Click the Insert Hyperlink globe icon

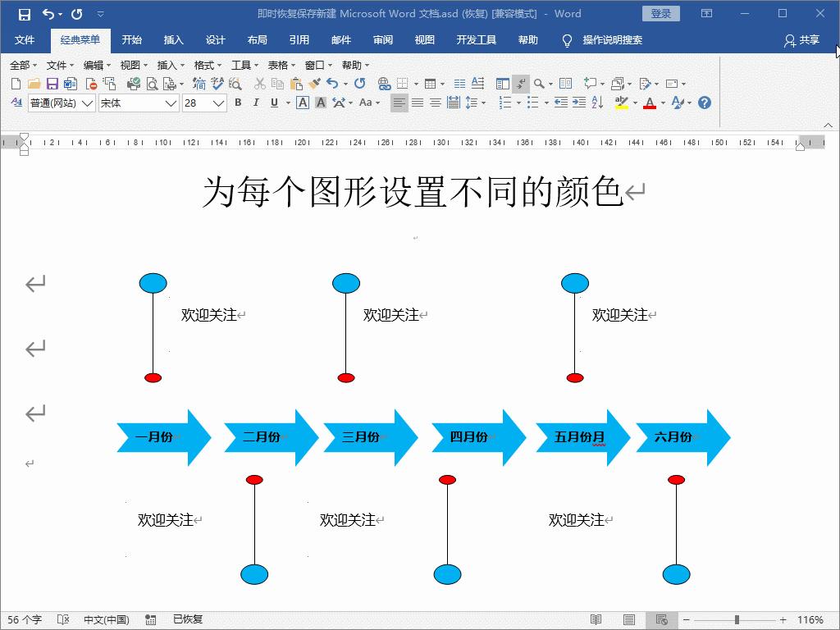(384, 83)
